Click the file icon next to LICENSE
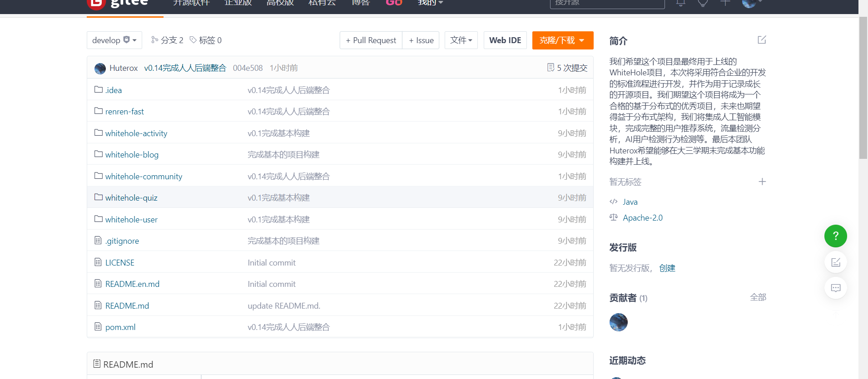The height and width of the screenshot is (379, 868). [x=98, y=262]
